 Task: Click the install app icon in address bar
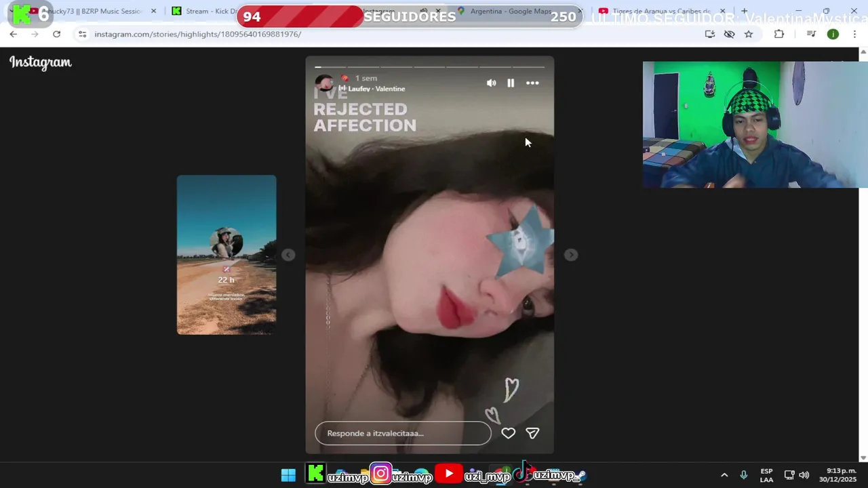coord(710,34)
